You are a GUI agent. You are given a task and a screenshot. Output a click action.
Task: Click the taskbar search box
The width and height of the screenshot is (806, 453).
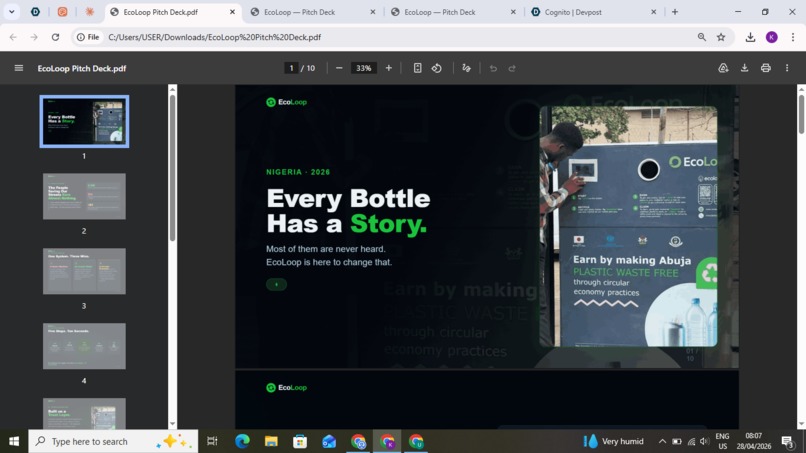[x=113, y=441]
